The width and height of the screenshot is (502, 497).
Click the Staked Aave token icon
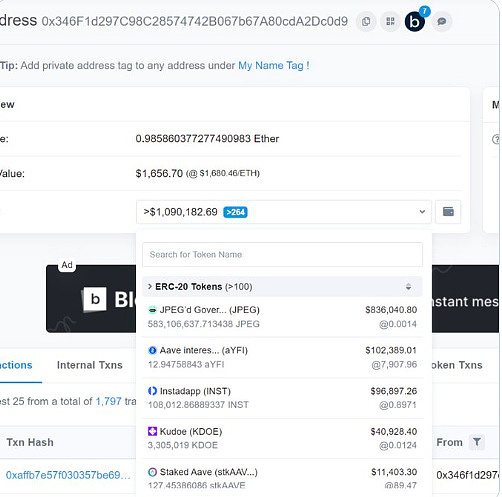click(152, 472)
